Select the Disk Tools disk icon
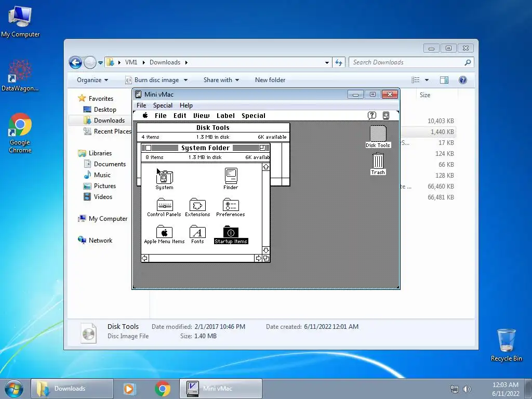This screenshot has width=532, height=399. click(x=378, y=134)
